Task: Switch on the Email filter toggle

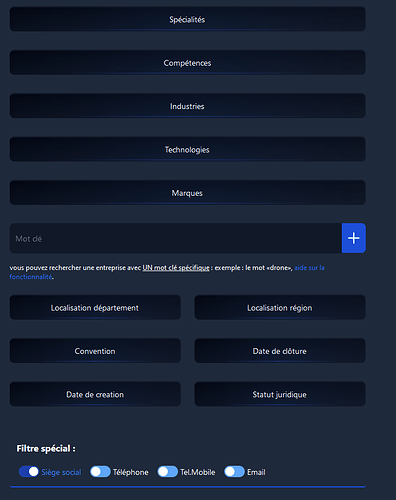Action: click(x=234, y=472)
